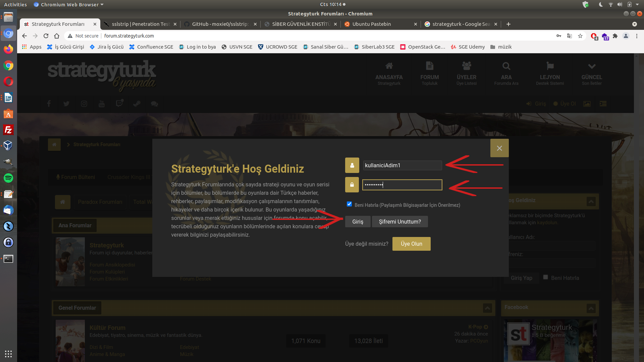Collapse the Facebook sidebar block
Image resolution: width=644 pixels, height=362 pixels.
(x=591, y=308)
